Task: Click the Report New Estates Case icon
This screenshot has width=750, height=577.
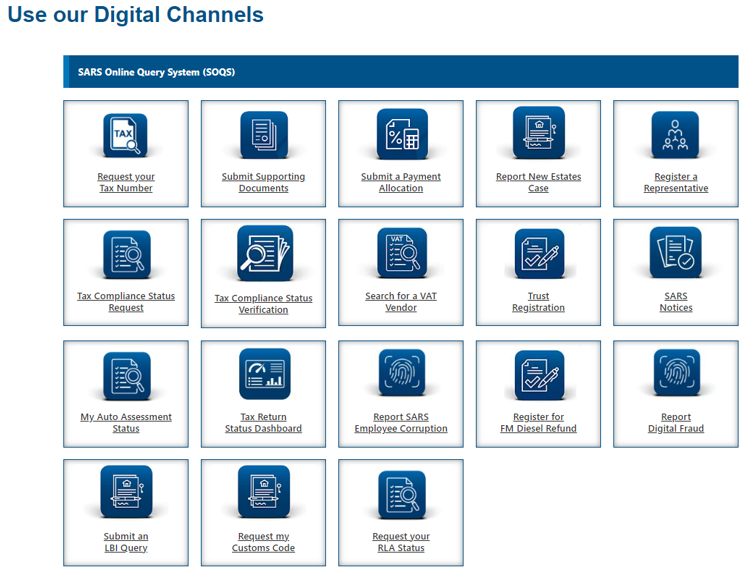Action: [539, 133]
